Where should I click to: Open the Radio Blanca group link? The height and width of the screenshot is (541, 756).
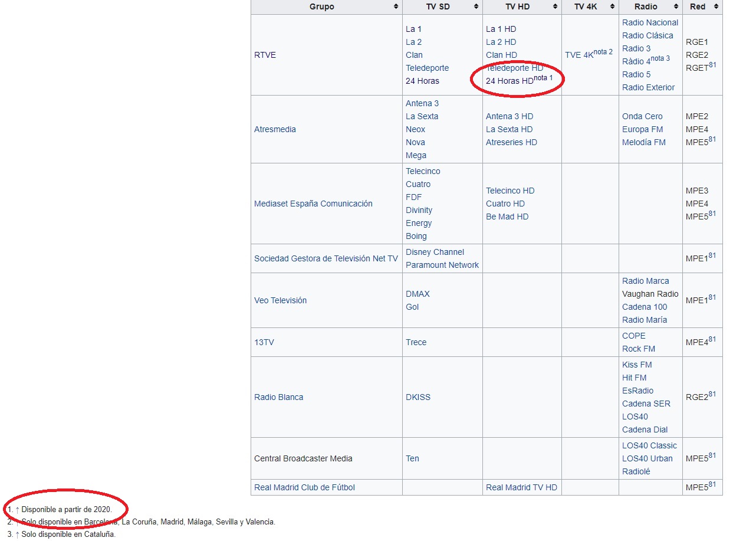(x=279, y=397)
